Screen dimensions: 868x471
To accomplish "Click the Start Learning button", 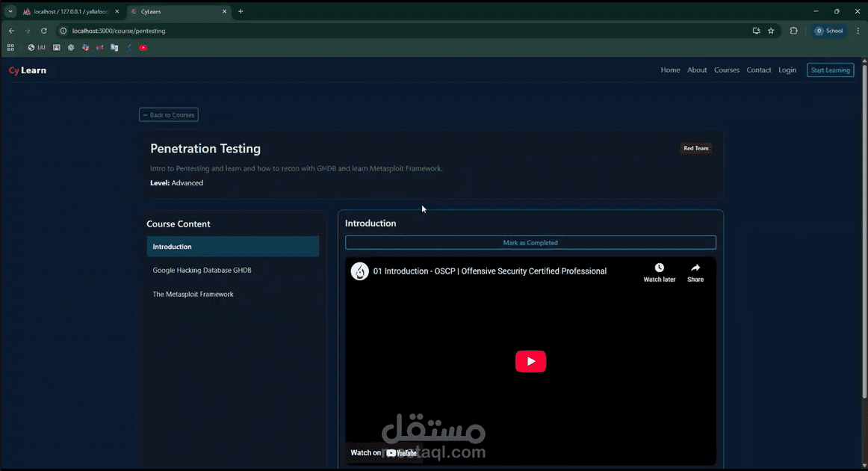I will pyautogui.click(x=830, y=70).
